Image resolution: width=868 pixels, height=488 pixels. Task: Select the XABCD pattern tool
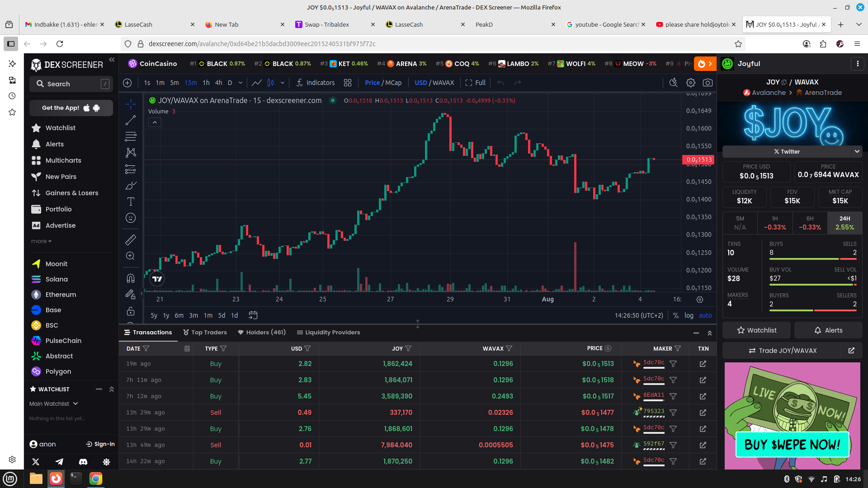[x=131, y=153]
